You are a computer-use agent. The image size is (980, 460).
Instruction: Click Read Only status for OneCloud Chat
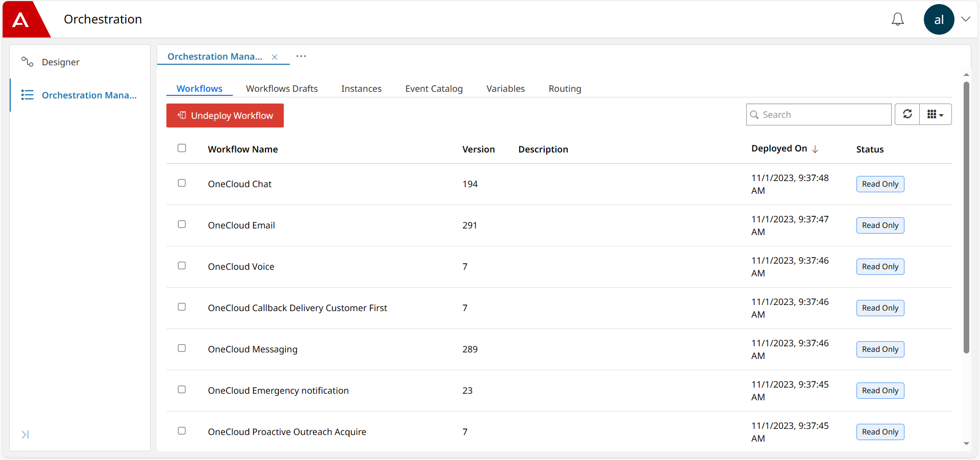pos(880,184)
